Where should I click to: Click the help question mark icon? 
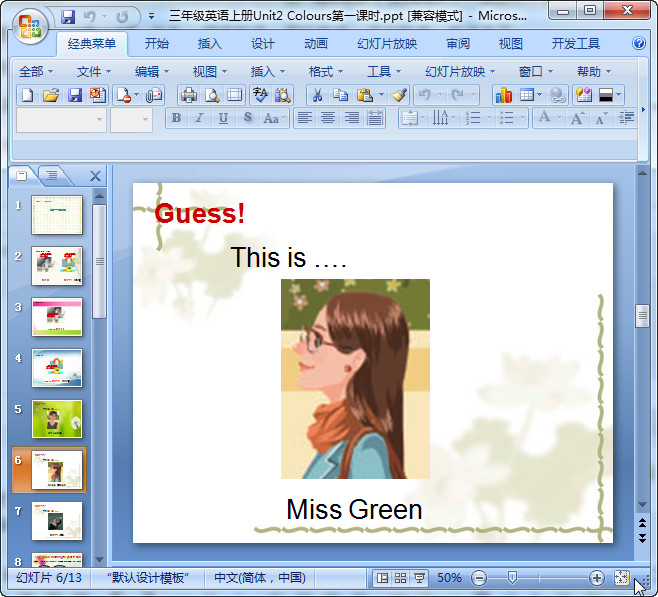point(639,43)
